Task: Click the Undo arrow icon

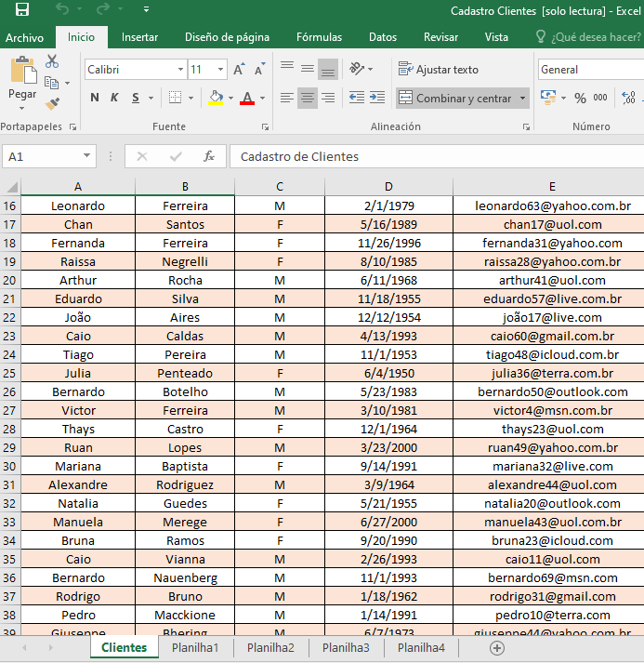Action: (x=62, y=9)
